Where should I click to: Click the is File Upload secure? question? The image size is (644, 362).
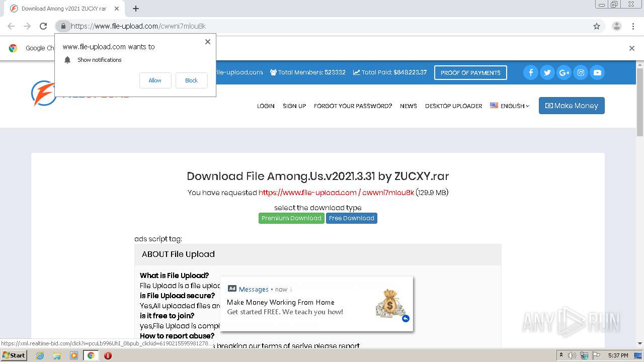click(x=177, y=296)
